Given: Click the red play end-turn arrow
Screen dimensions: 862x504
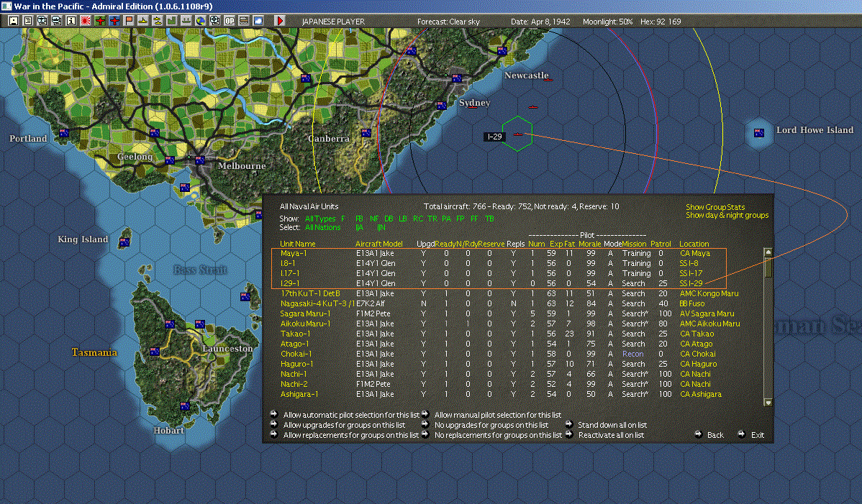Looking at the screenshot, I should point(280,21).
